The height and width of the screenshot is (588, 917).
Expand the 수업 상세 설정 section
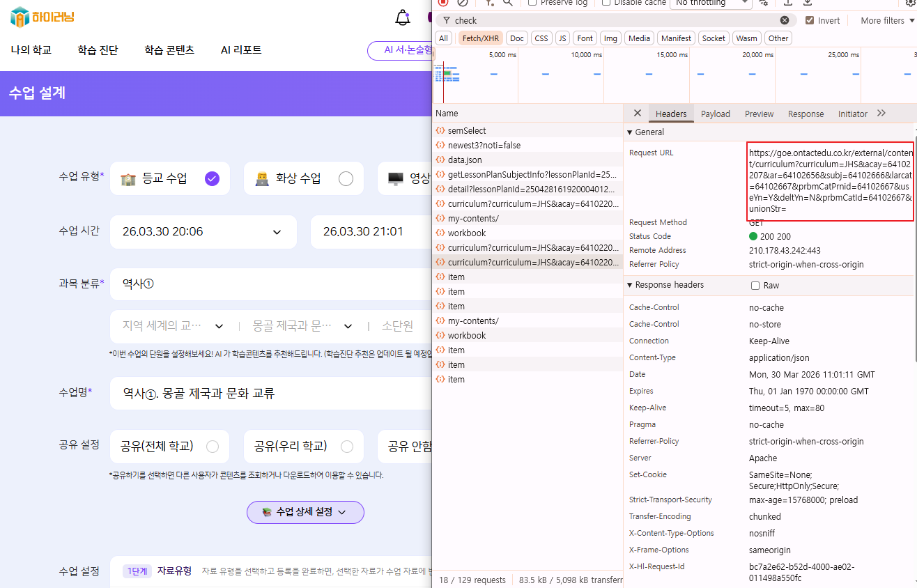[x=305, y=512]
